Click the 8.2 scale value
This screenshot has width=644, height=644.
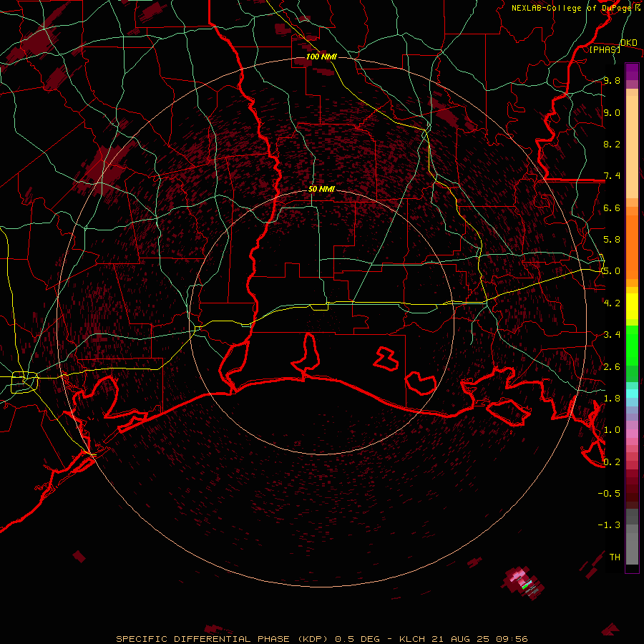pos(612,144)
